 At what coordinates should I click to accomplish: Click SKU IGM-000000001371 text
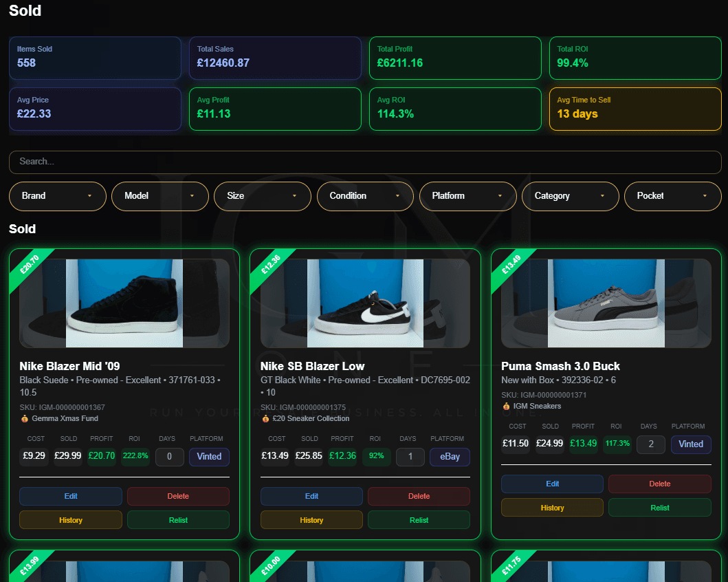544,395
